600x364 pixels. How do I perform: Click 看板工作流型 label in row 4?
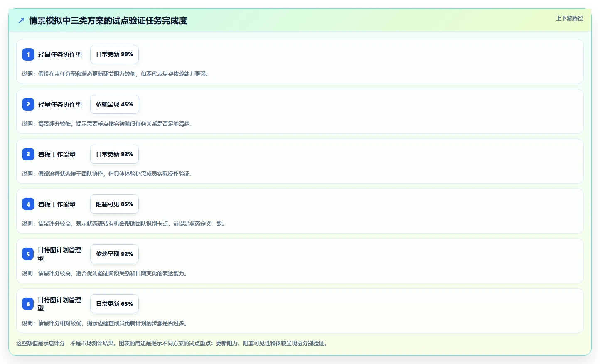coord(57,204)
